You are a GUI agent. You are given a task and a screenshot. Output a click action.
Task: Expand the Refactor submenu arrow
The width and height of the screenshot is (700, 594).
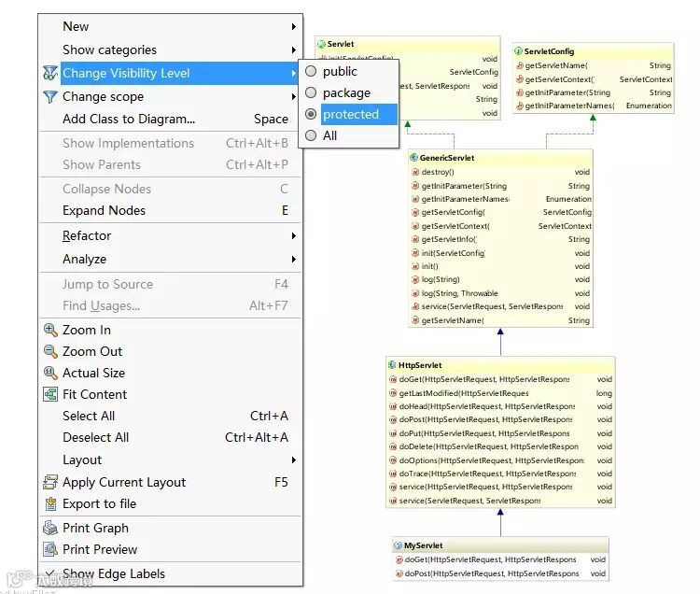[294, 235]
